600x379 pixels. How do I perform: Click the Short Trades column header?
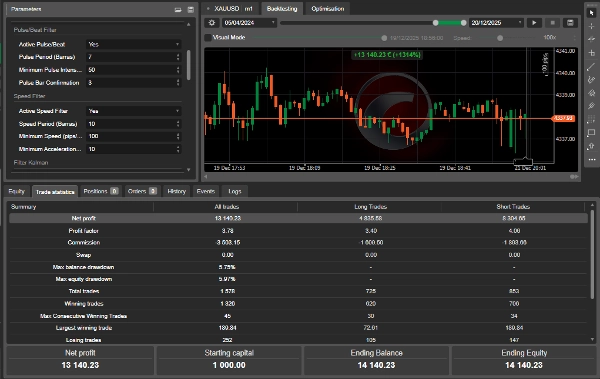tap(513, 207)
